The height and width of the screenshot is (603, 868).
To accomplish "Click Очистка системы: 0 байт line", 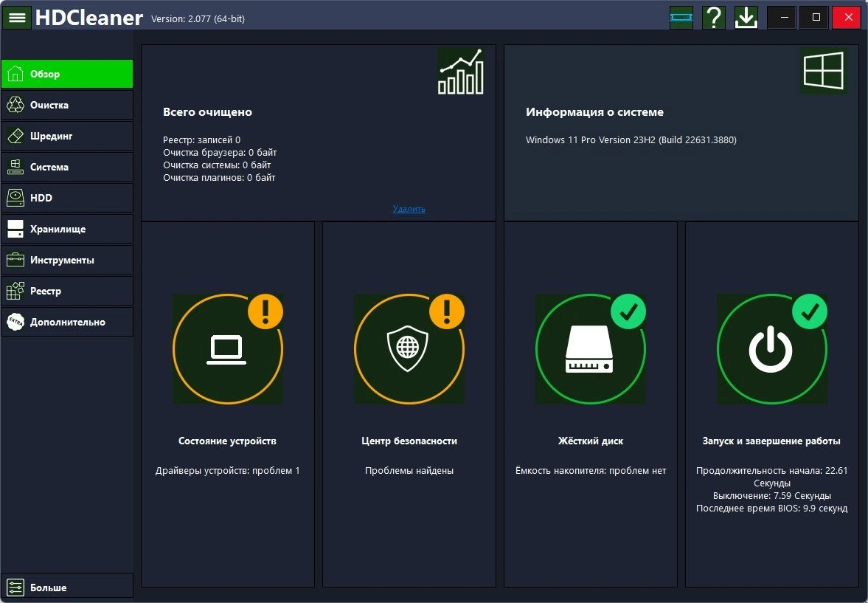I will tap(217, 165).
